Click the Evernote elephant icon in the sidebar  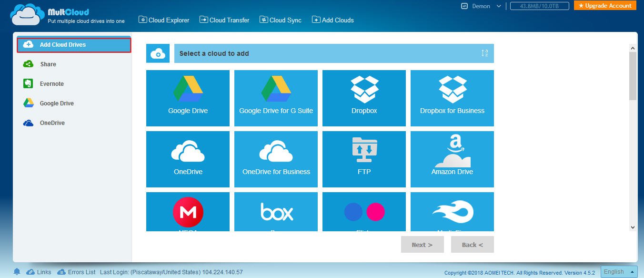click(28, 83)
